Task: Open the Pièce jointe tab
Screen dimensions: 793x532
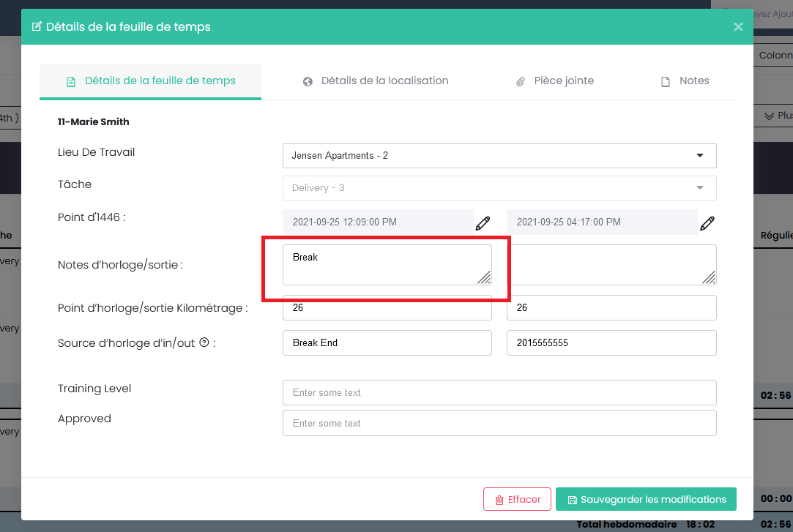Action: [x=554, y=81]
